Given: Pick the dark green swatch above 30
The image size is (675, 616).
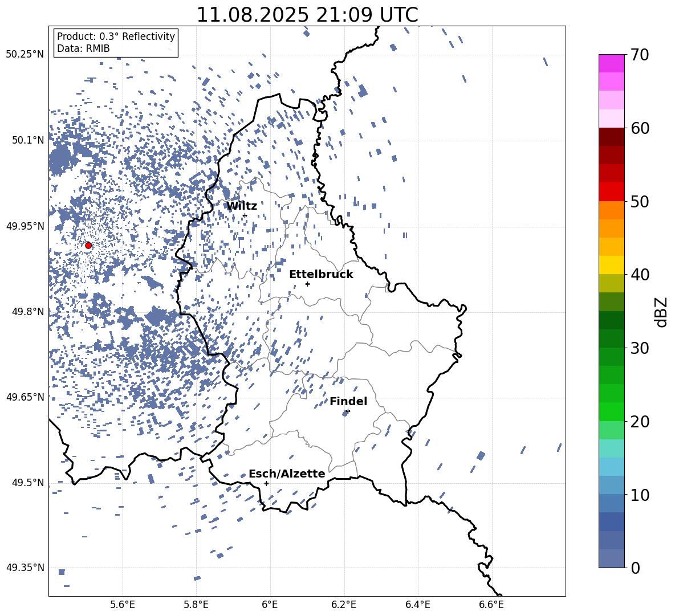Looking at the screenshot, I should click(612, 338).
